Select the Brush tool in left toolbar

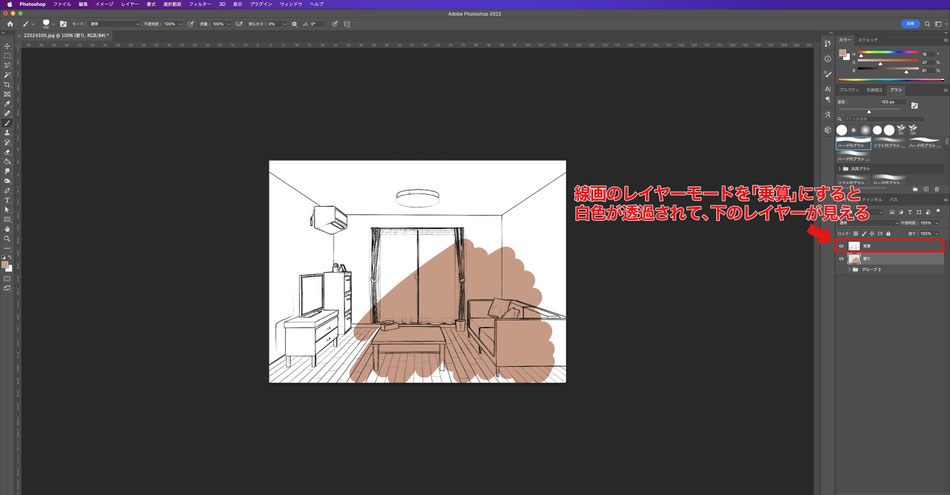click(7, 123)
